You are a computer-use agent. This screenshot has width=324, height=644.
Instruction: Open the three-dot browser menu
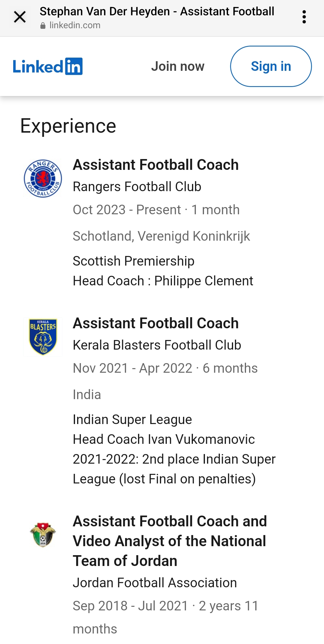[304, 17]
